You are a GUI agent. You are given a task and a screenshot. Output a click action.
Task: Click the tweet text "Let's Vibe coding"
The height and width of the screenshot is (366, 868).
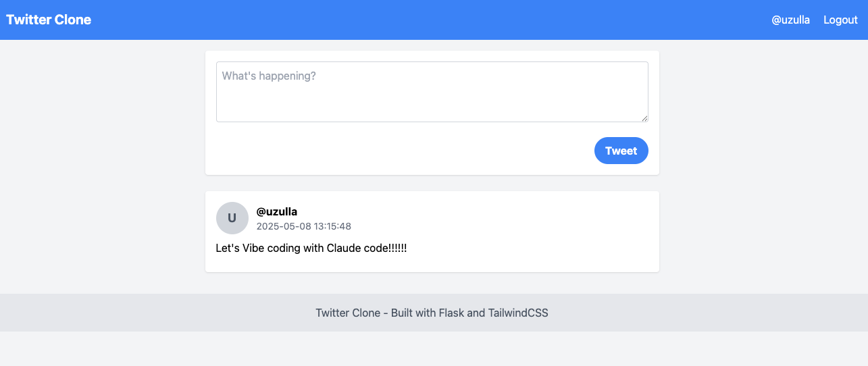[x=257, y=248]
